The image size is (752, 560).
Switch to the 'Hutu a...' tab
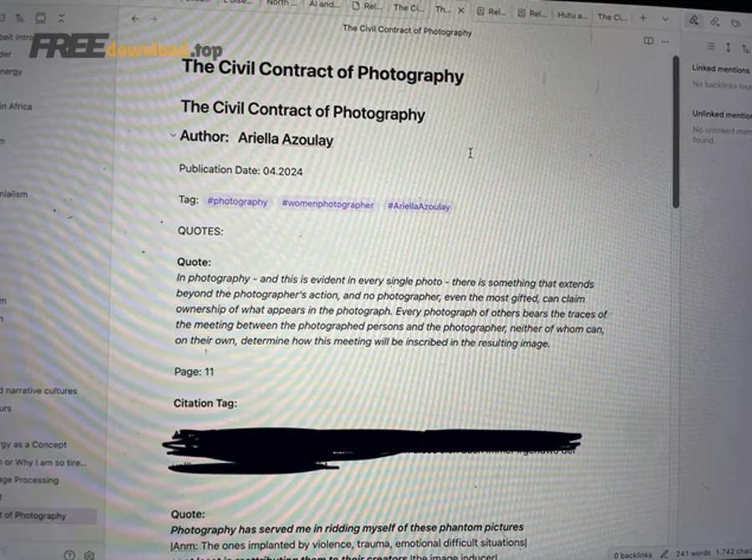coord(572,17)
